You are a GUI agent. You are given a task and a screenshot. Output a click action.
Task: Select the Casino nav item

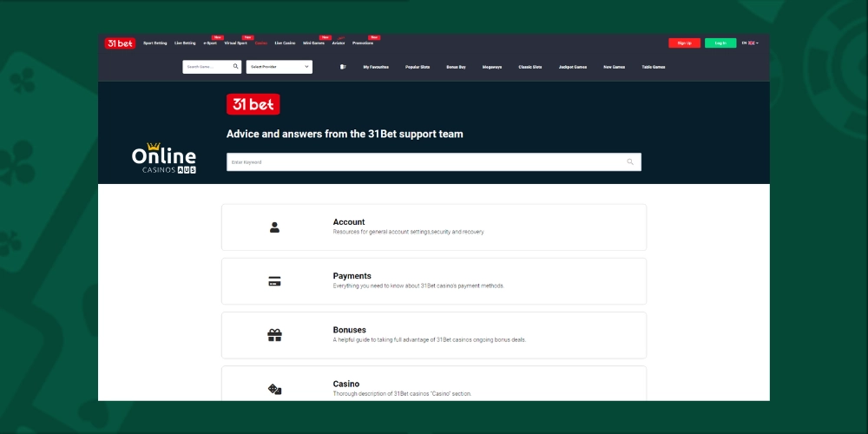[260, 43]
